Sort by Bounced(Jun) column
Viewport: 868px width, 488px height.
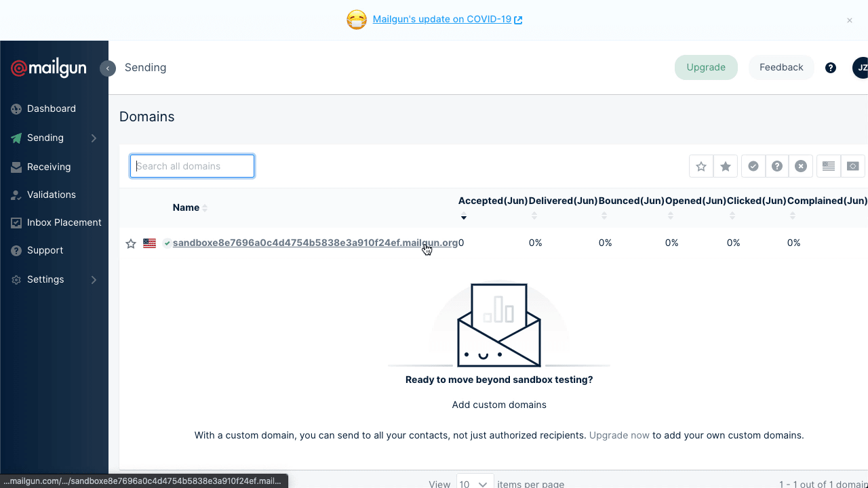(x=631, y=207)
